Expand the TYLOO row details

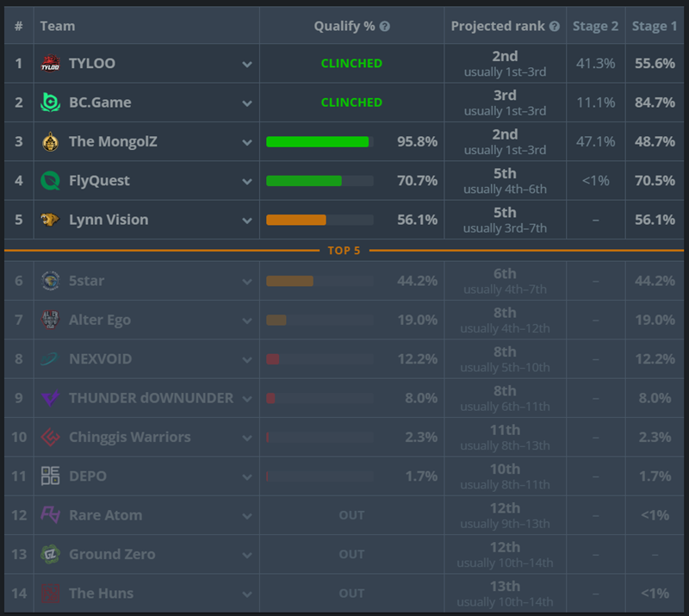(x=247, y=65)
